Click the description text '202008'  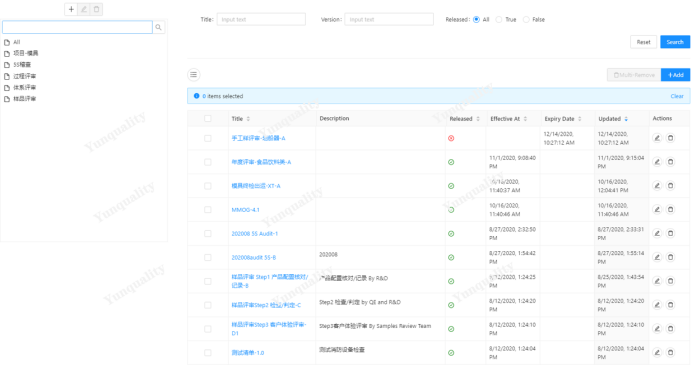coord(328,255)
